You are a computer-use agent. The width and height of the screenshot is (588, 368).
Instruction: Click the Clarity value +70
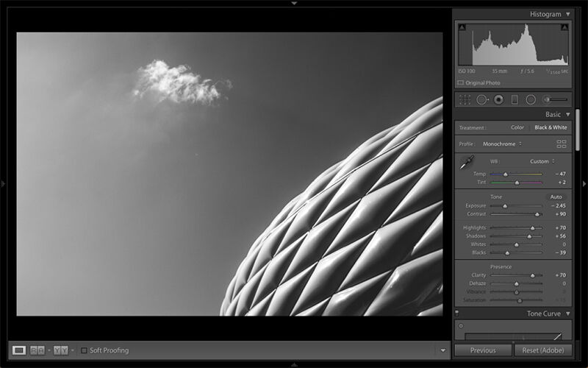(x=561, y=275)
